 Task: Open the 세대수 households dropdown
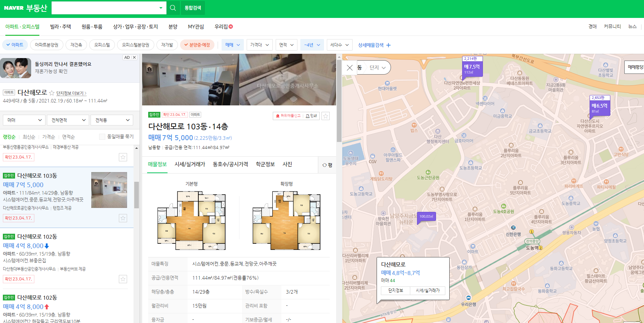[339, 45]
